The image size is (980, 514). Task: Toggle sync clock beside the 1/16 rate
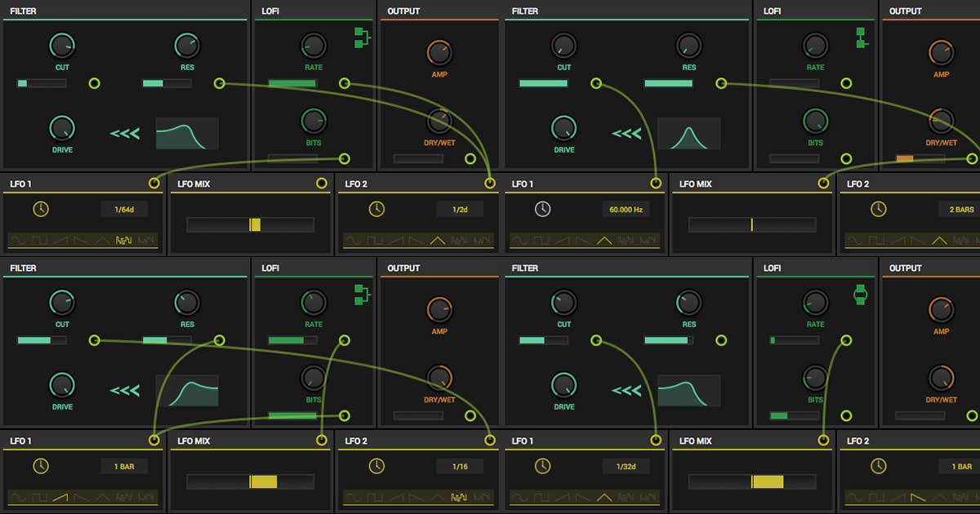[x=376, y=466]
